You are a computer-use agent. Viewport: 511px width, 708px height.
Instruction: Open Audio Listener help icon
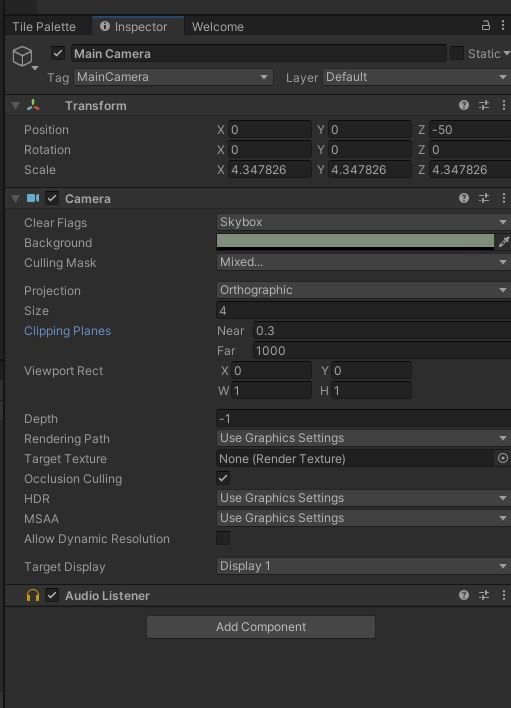(464, 595)
